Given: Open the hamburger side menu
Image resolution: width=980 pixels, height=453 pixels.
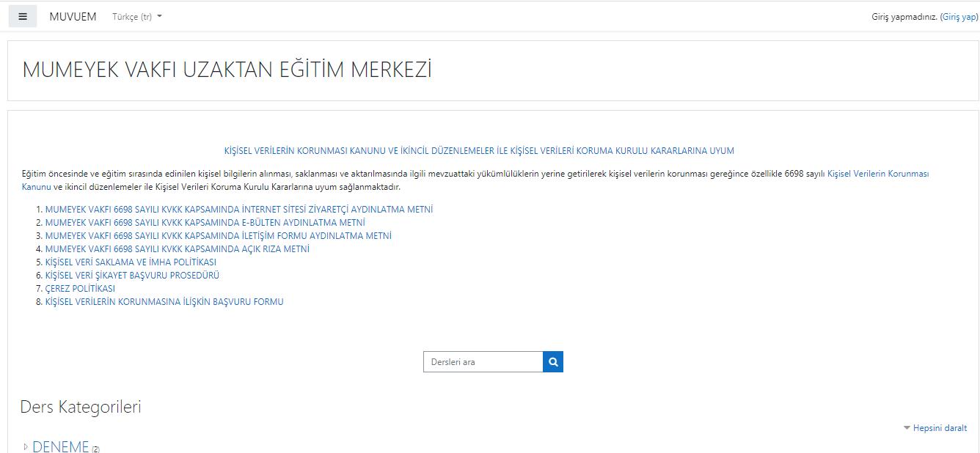Looking at the screenshot, I should [x=23, y=16].
